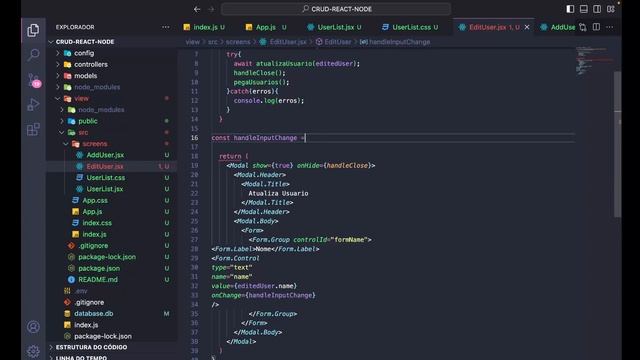Open the root .gitignore file

point(89,302)
